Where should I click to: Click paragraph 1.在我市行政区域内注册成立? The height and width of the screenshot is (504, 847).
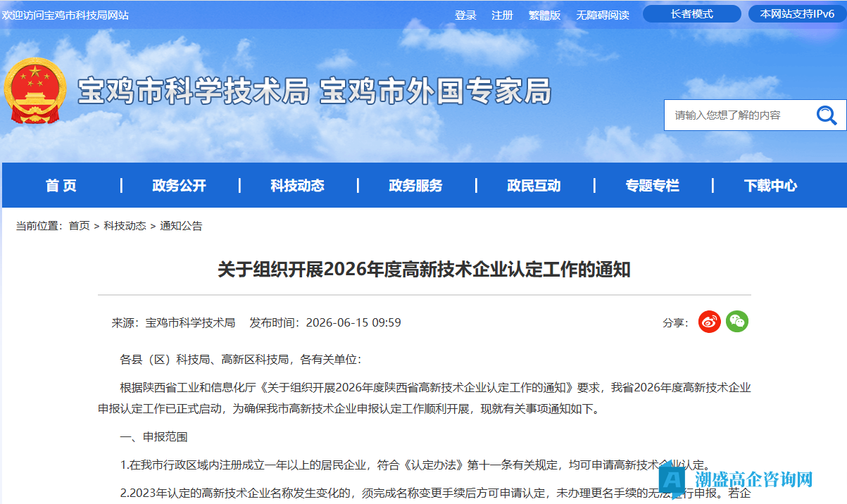[415, 465]
